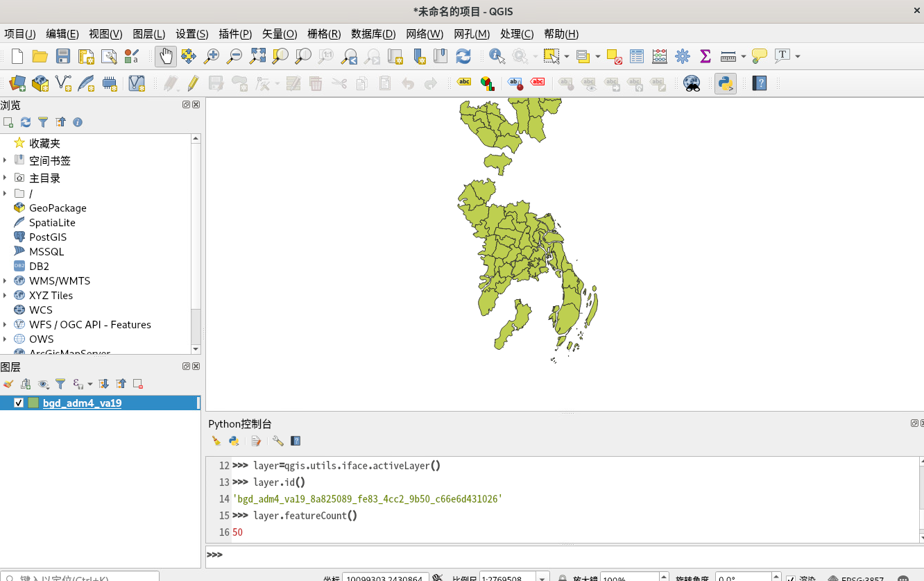924x581 pixels.
Task: Toggle editing pencil icon
Action: pyautogui.click(x=193, y=84)
